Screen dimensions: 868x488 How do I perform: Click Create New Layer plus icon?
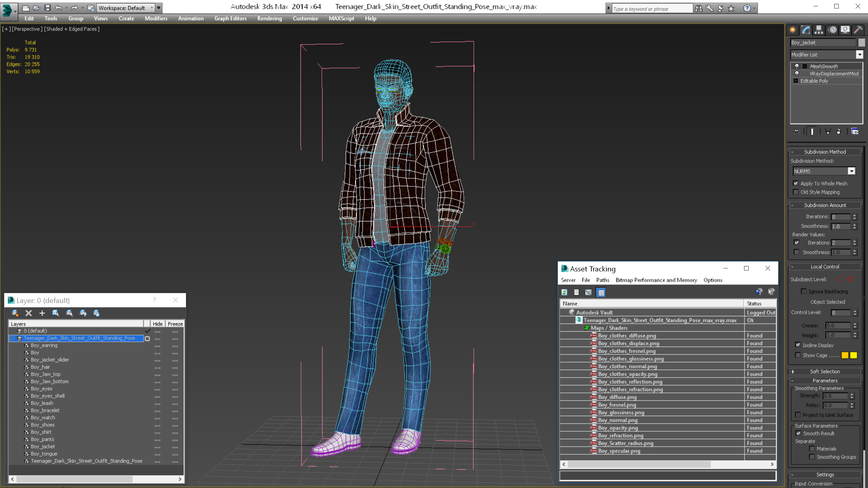(42, 313)
